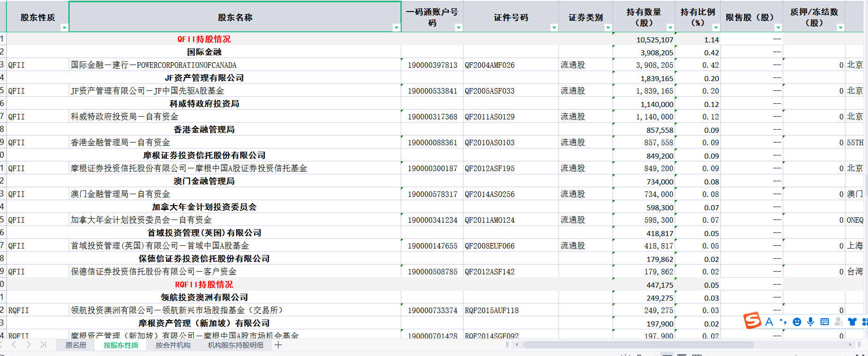The width and height of the screenshot is (868, 356).
Task: Open filter dropdown for 持有比例 column
Action: point(716,28)
